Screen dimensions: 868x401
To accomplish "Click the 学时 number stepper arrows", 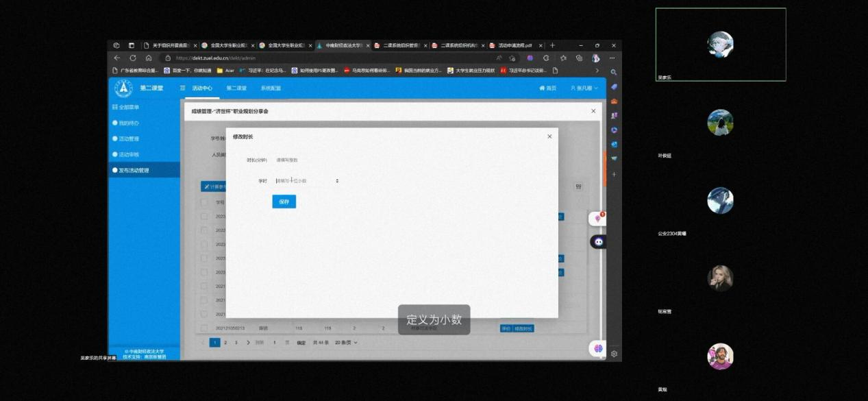I will click(x=336, y=181).
